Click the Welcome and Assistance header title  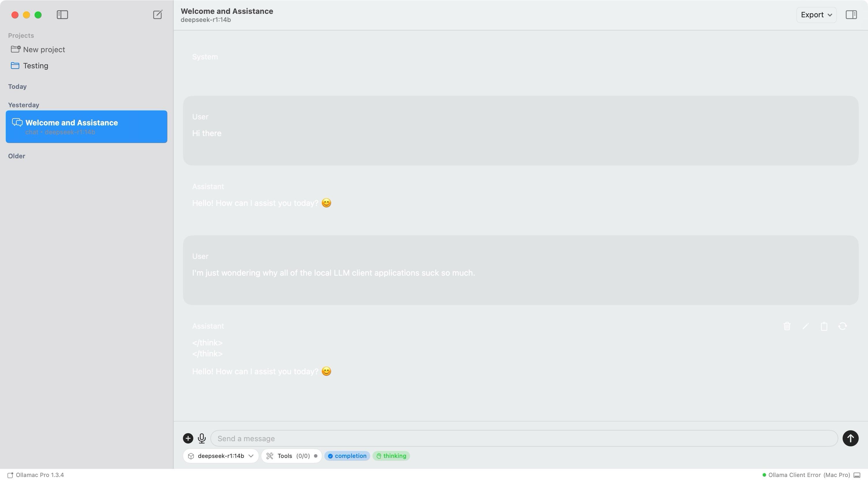pyautogui.click(x=227, y=11)
